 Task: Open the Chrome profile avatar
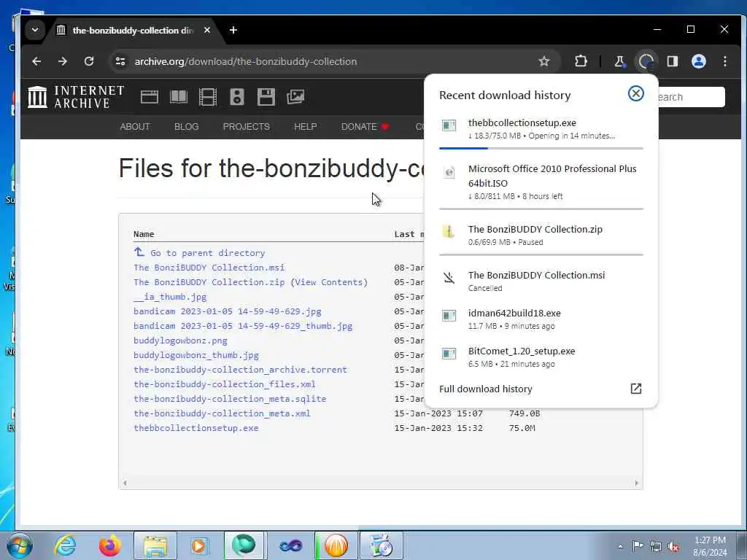(x=698, y=61)
